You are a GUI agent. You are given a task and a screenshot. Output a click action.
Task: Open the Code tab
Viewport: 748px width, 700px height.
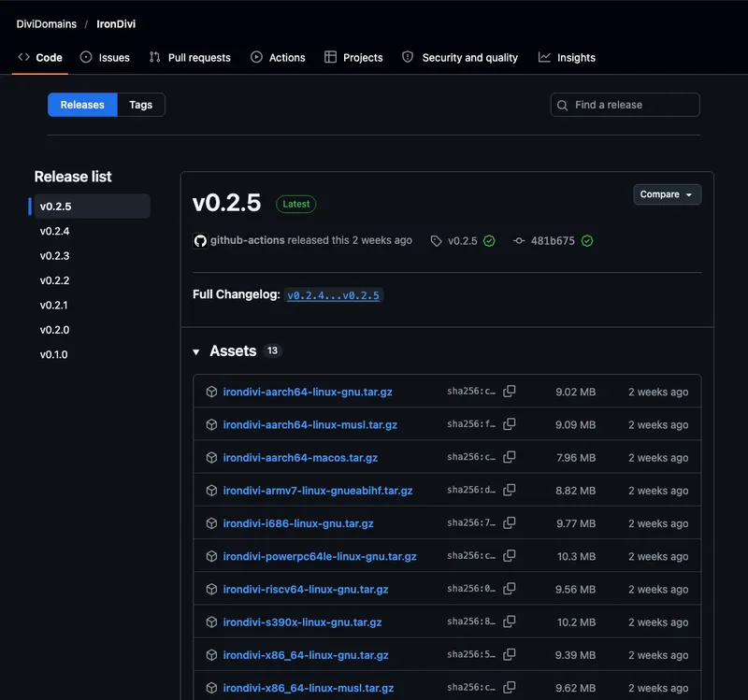(x=40, y=57)
